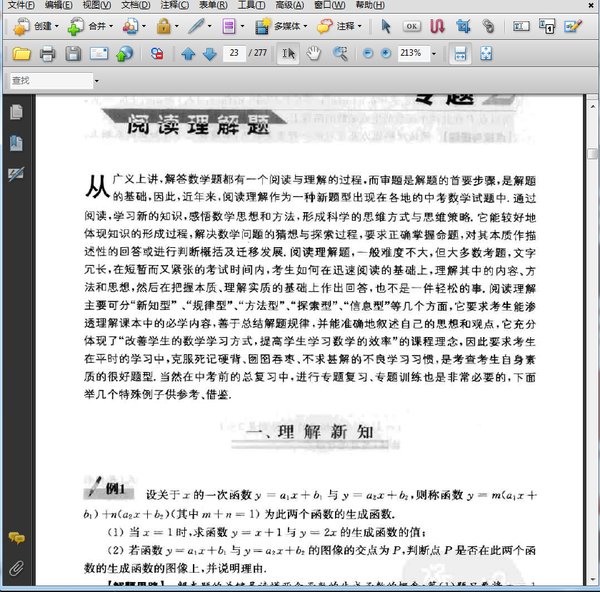Expand the 查找 find options dropdown
This screenshot has width=600, height=592.
point(96,81)
